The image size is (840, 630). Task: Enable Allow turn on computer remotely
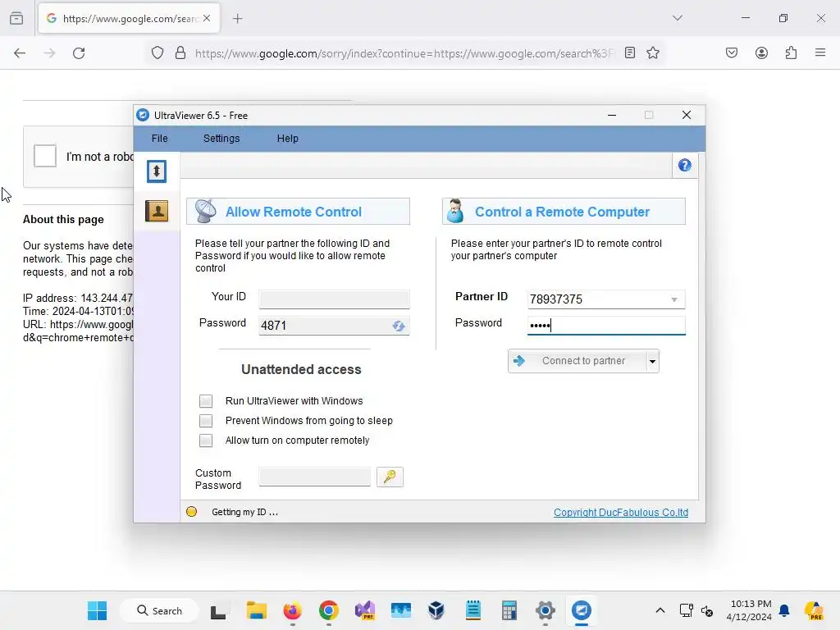(x=206, y=441)
